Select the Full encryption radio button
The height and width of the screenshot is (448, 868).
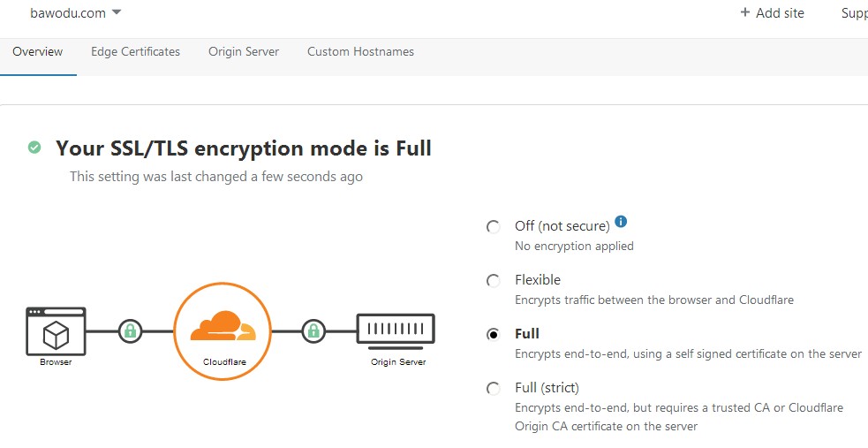tap(493, 335)
